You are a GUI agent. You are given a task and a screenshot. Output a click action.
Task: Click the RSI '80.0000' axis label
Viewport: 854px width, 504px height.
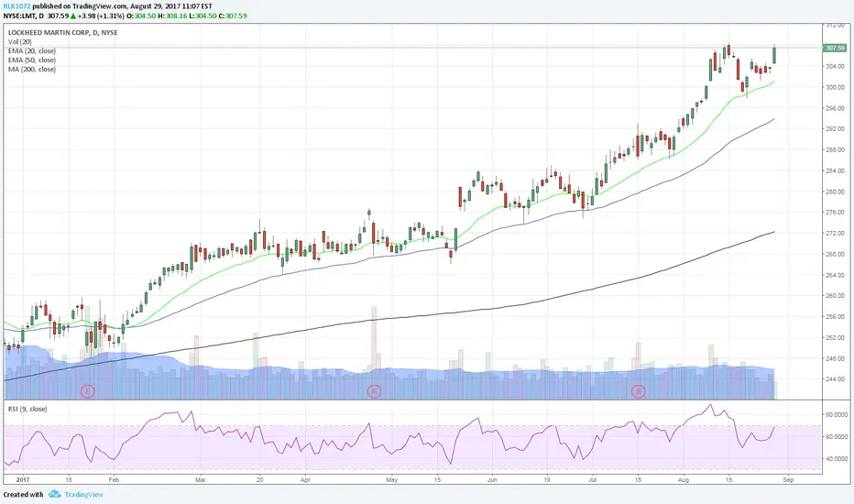pos(837,414)
